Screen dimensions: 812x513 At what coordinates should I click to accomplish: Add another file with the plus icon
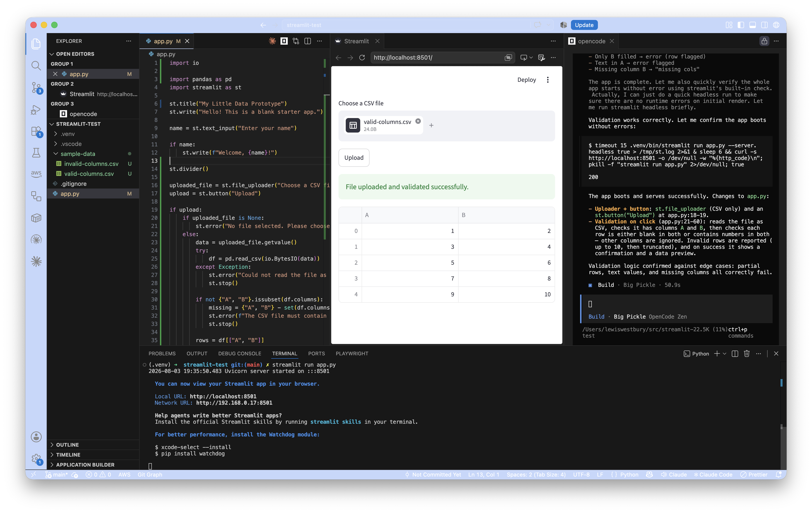tap(431, 126)
